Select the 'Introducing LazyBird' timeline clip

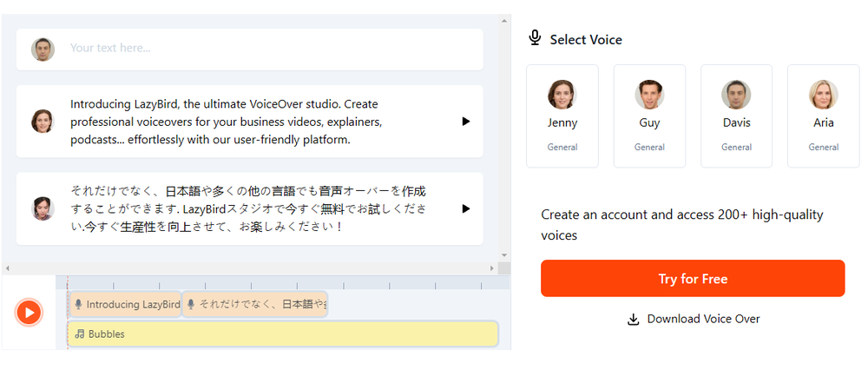pos(126,305)
